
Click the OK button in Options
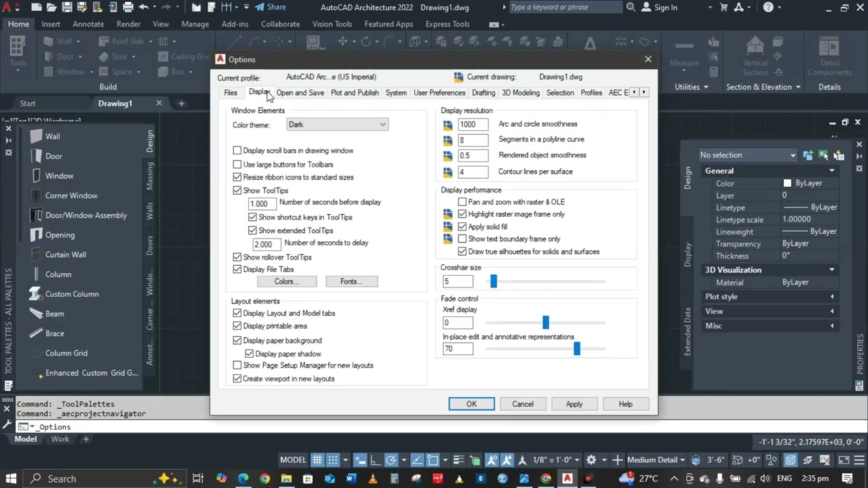pyautogui.click(x=471, y=404)
